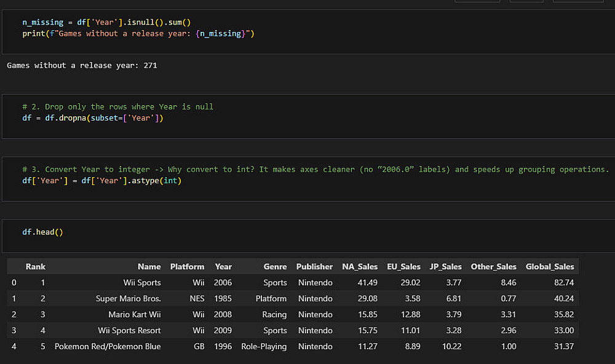
Task: Place cursor in the astype(int) code line
Action: click(101, 181)
